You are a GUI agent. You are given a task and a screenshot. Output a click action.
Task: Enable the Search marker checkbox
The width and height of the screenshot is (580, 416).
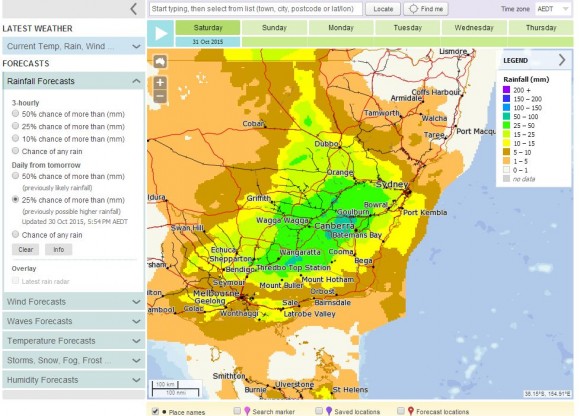tap(237, 411)
